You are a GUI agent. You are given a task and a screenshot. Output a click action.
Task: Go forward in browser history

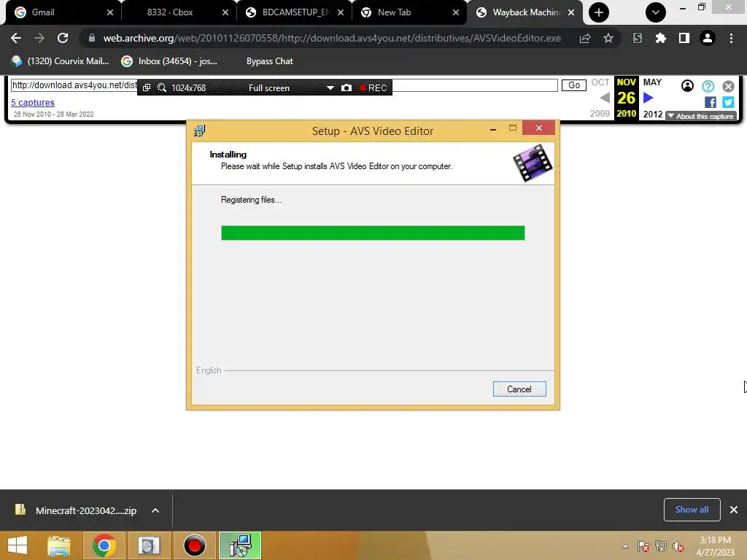coord(39,38)
